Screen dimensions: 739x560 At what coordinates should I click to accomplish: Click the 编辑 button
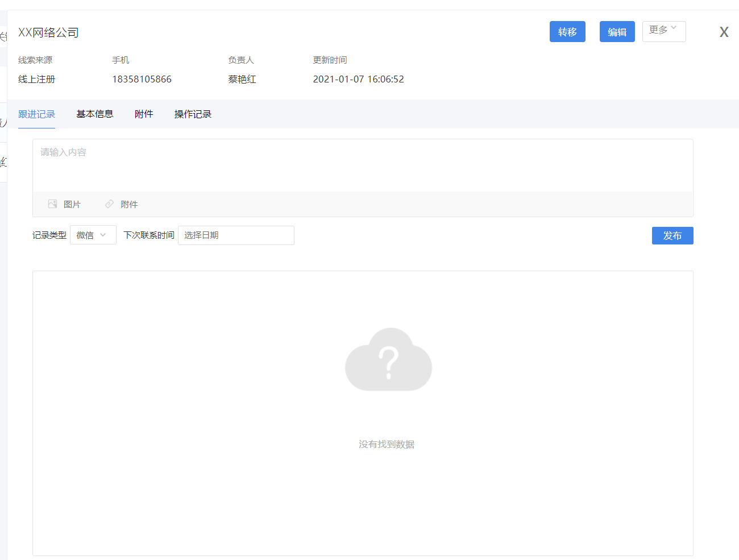click(x=617, y=32)
